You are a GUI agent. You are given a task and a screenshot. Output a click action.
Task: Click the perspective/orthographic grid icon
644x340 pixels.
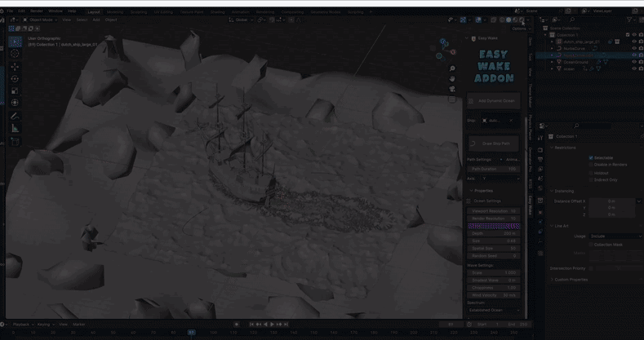coord(452,99)
